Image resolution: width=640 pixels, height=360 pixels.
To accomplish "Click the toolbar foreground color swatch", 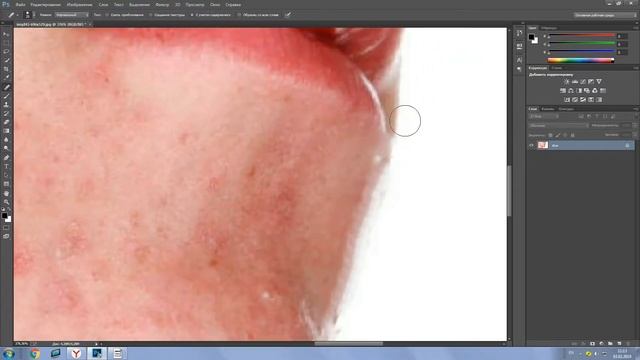I will (x=4, y=216).
